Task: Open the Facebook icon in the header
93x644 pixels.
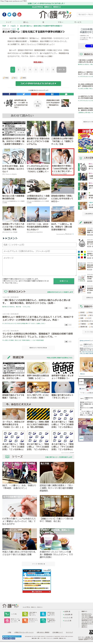Action: click(x=4, y=15)
